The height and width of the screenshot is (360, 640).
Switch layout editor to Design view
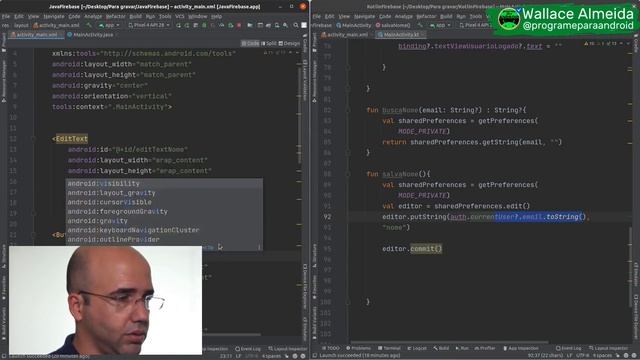[289, 43]
